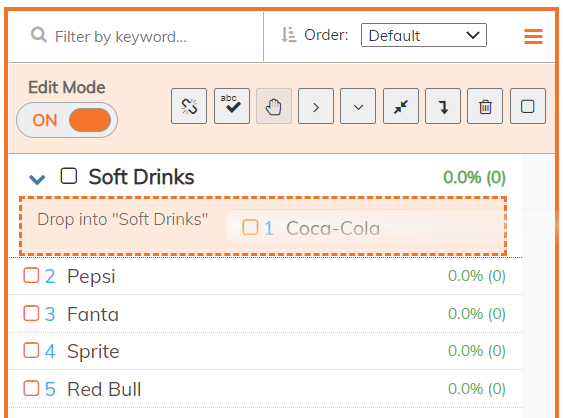Click the empty square select-all icon
564x418 pixels.
528,106
